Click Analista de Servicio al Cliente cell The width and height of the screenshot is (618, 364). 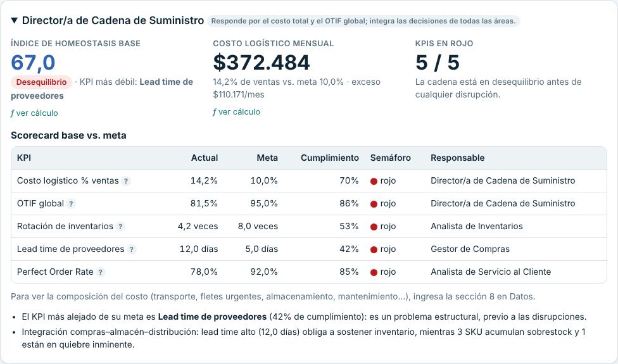[491, 272]
